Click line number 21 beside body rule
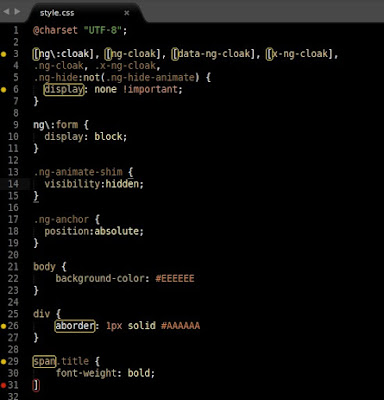Image resolution: width=384 pixels, height=400 pixels. pos(13,267)
